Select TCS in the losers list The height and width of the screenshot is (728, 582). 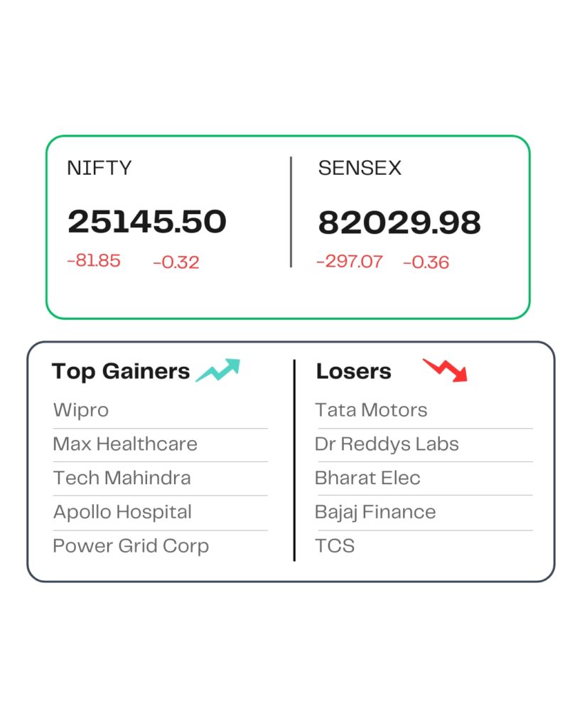click(x=335, y=546)
